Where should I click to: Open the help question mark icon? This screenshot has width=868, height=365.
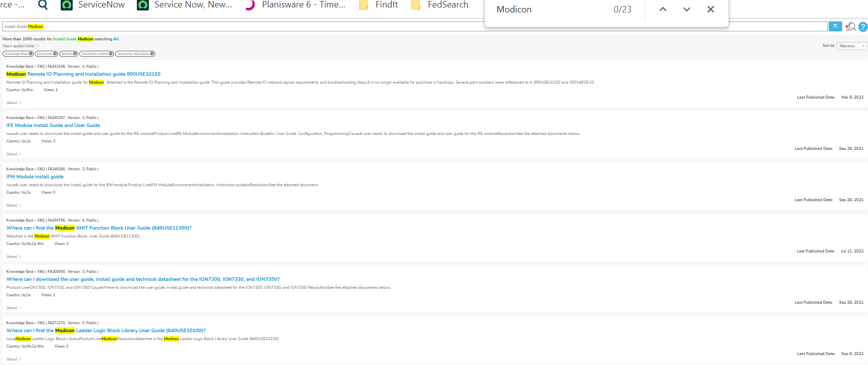point(863,27)
